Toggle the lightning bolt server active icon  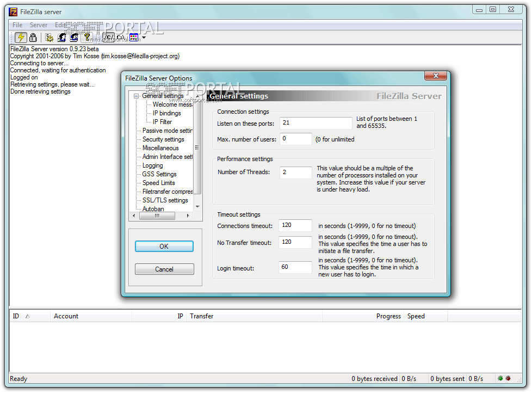[21, 38]
